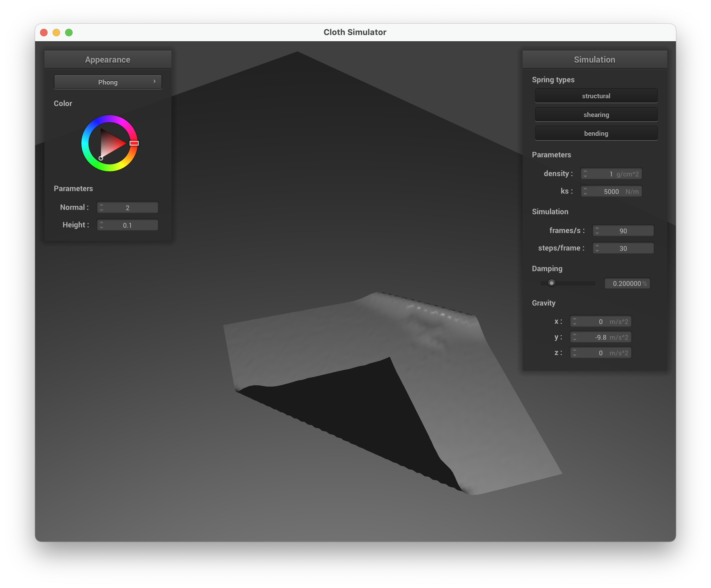Click the Normal parameter stepper arrows
Screen dimensions: 711x588
(x=101, y=207)
